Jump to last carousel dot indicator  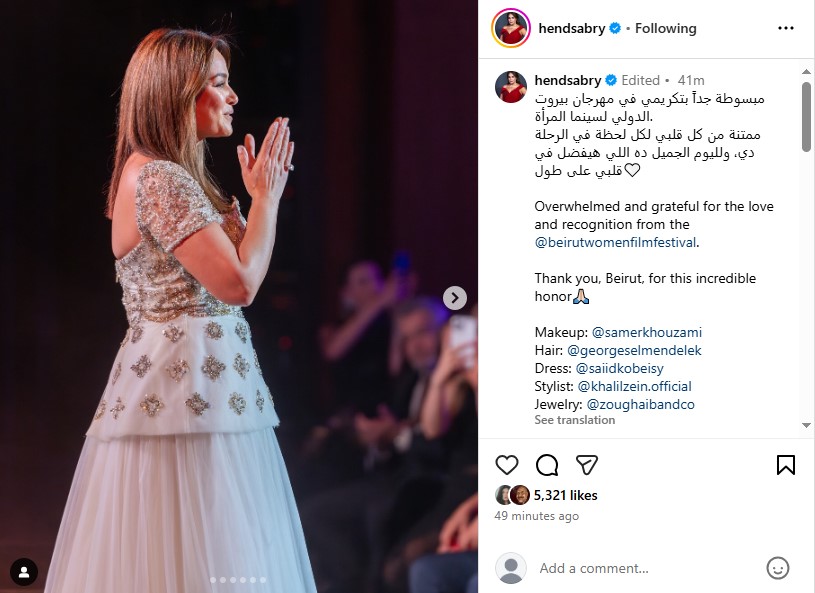263,580
